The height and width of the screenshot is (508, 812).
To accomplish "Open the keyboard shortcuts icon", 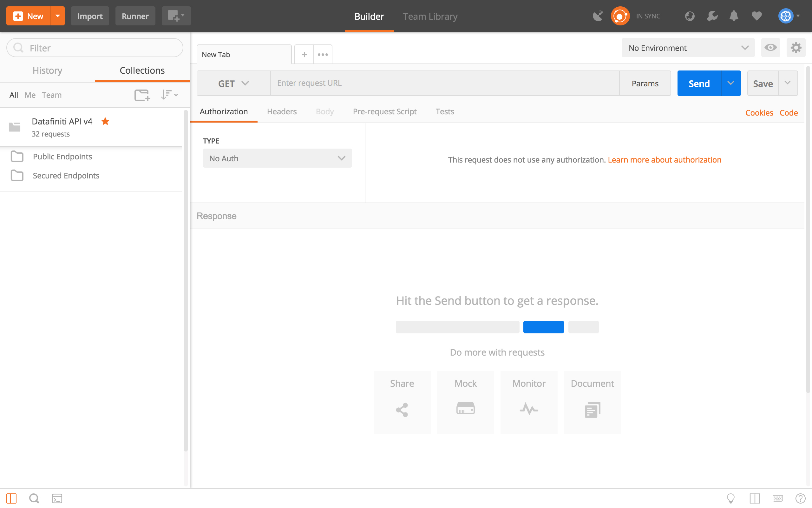I will point(777,498).
